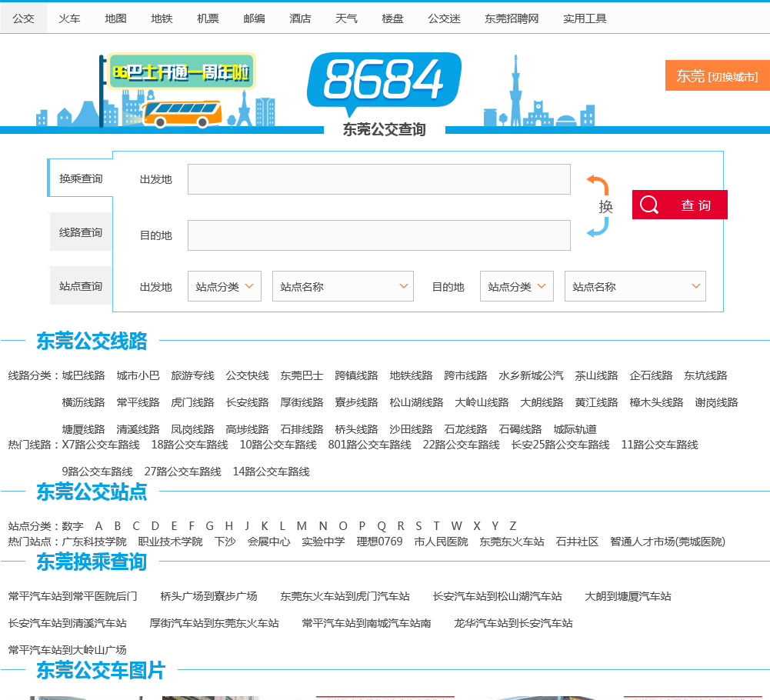Image resolution: width=770 pixels, height=700 pixels.
Task: Click the orange 东莞 切换城市 button
Action: tap(718, 75)
